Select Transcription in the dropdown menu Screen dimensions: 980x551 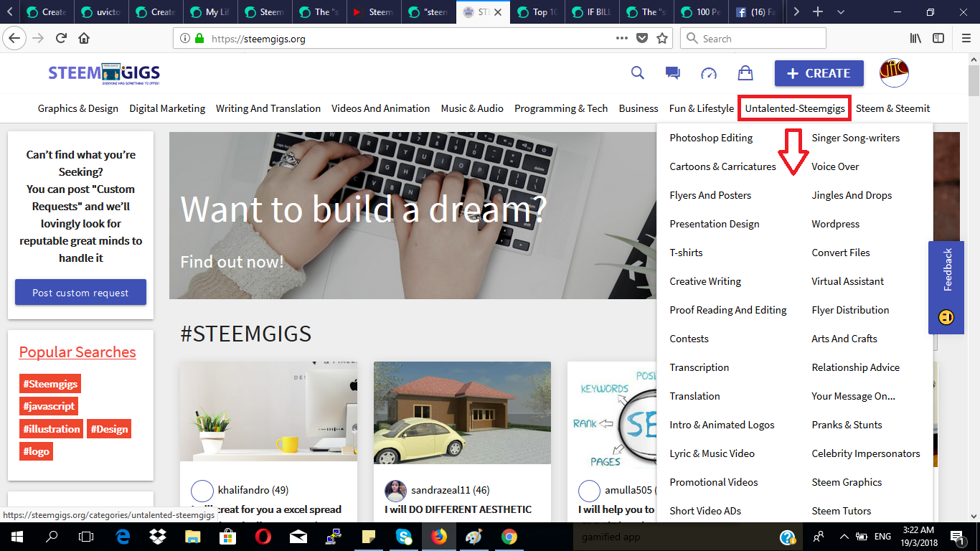(x=699, y=367)
